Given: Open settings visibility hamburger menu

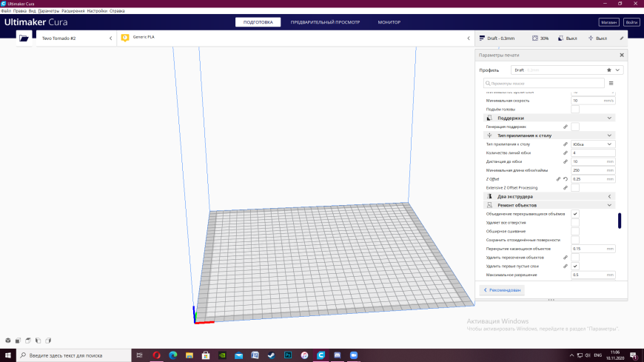Looking at the screenshot, I should click(x=611, y=84).
